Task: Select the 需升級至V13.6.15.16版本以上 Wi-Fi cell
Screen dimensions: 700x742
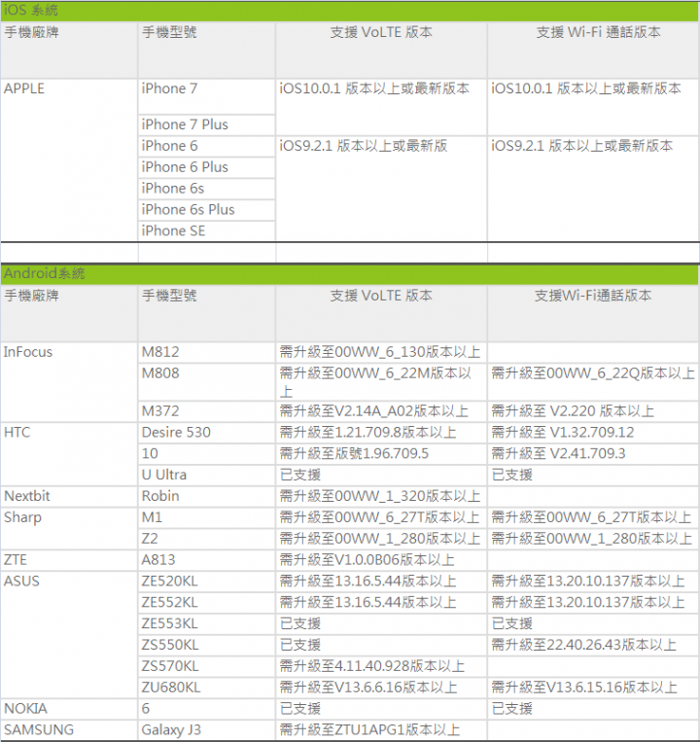Action: pos(593,689)
